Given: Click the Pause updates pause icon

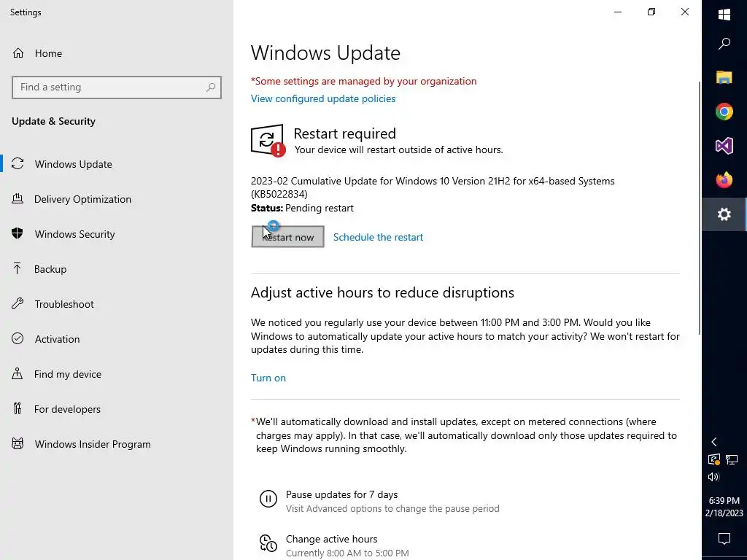Looking at the screenshot, I should click(x=268, y=499).
